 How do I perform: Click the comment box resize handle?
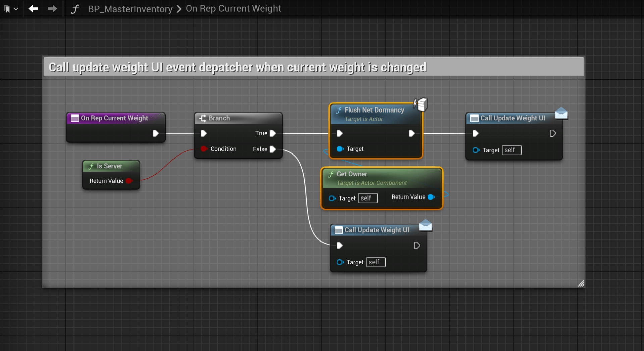pos(581,283)
